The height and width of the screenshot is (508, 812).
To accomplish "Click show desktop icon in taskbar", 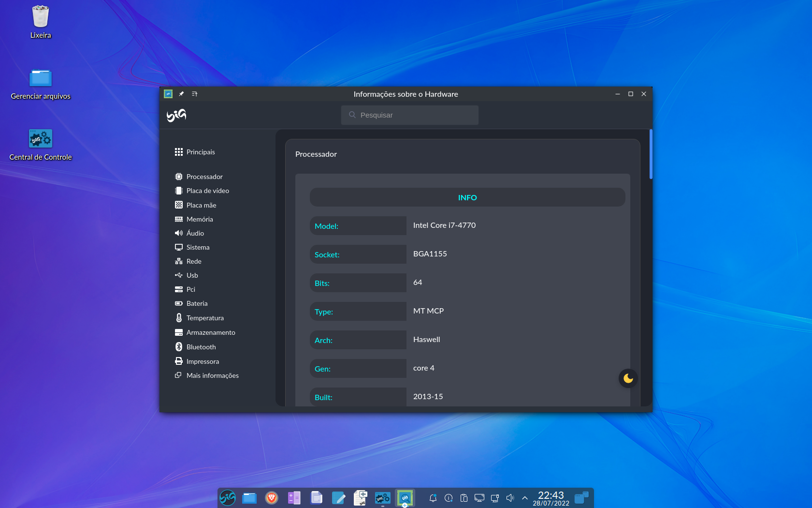I will [x=582, y=497].
